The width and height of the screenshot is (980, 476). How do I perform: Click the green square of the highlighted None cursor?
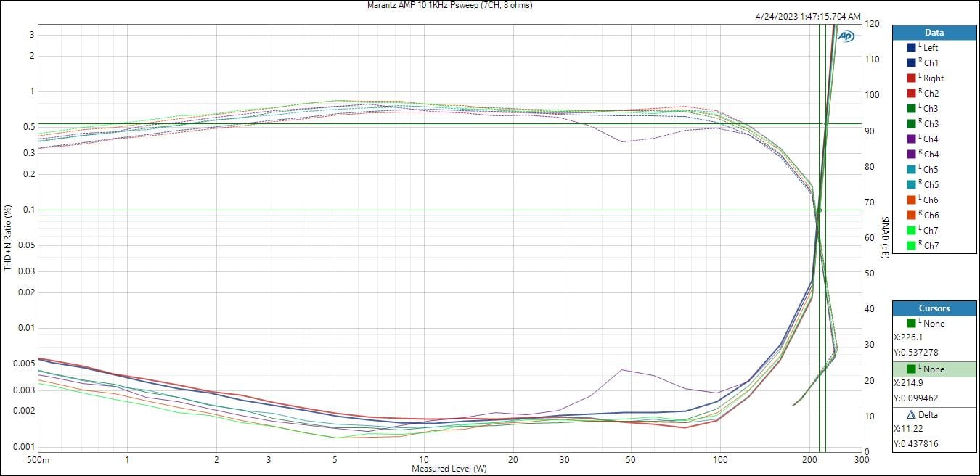click(912, 369)
